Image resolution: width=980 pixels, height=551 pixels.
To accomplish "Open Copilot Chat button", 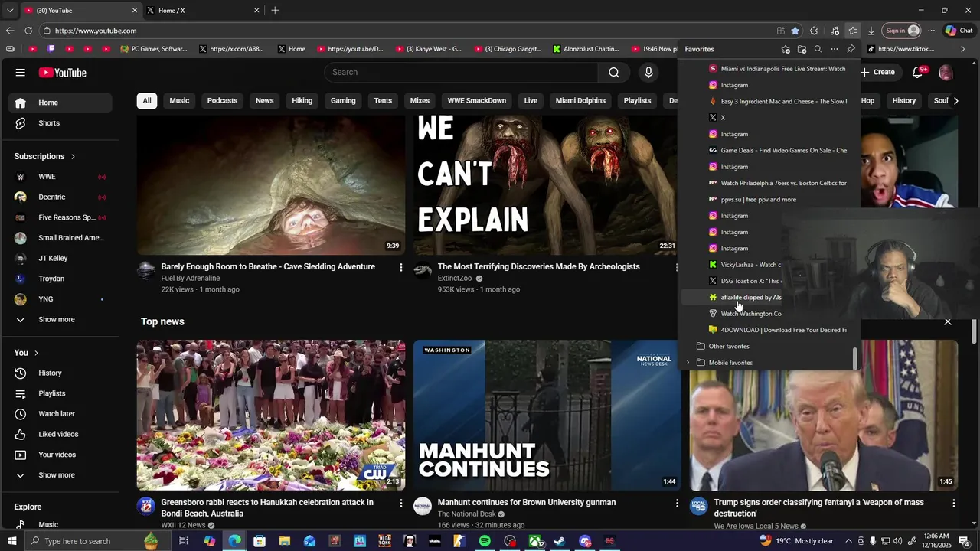I will click(x=959, y=31).
